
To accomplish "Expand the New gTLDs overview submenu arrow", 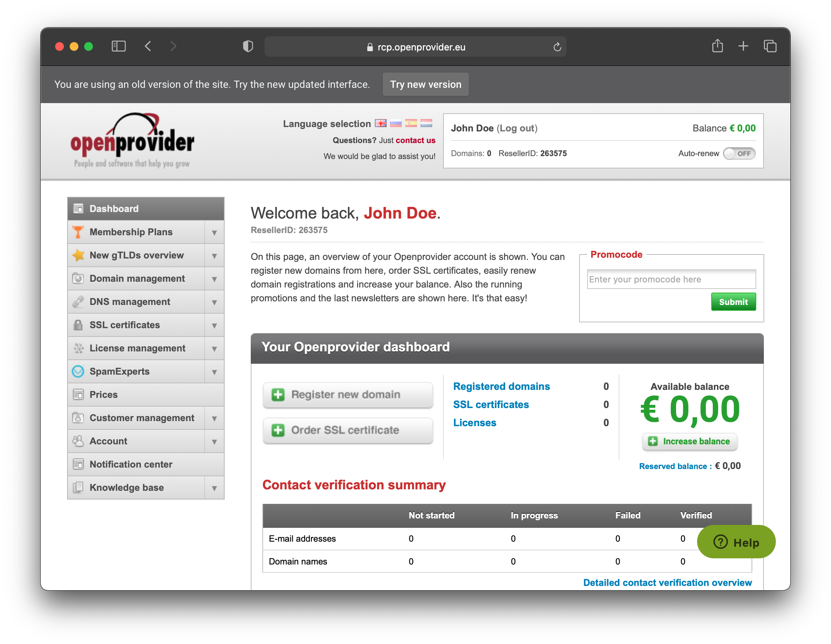I will point(214,256).
